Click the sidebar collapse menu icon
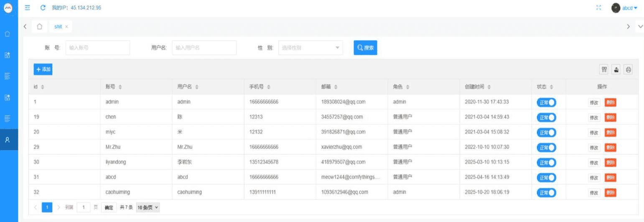The height and width of the screenshot is (222, 644). (28, 8)
